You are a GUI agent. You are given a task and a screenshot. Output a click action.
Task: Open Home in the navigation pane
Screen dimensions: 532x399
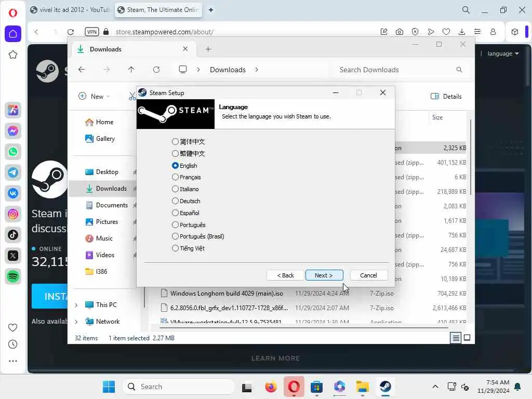click(x=99, y=122)
